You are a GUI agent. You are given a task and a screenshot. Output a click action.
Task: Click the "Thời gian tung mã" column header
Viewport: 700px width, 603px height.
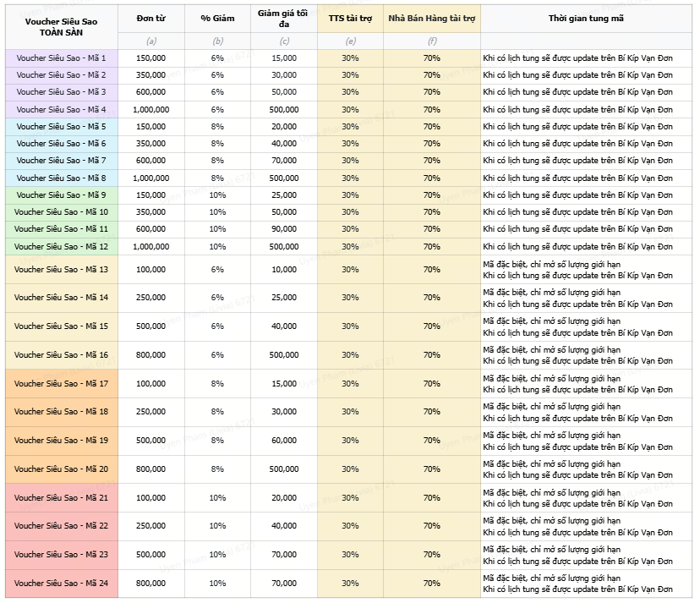(586, 18)
